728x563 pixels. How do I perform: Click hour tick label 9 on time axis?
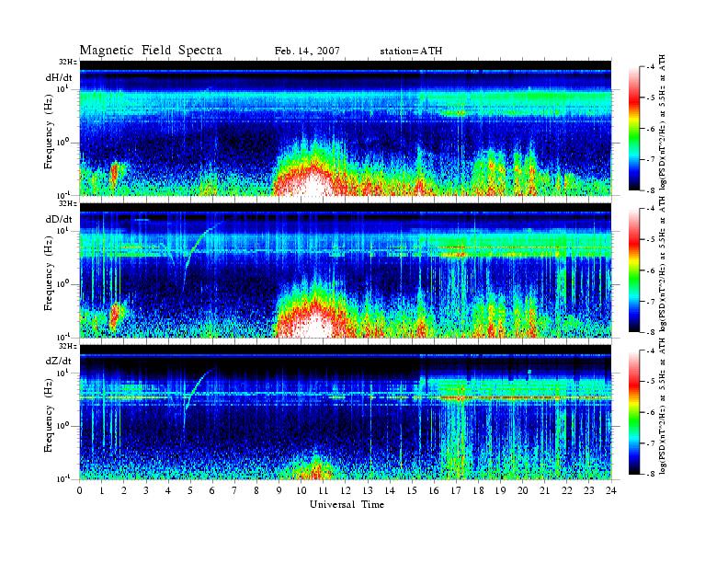[279, 490]
